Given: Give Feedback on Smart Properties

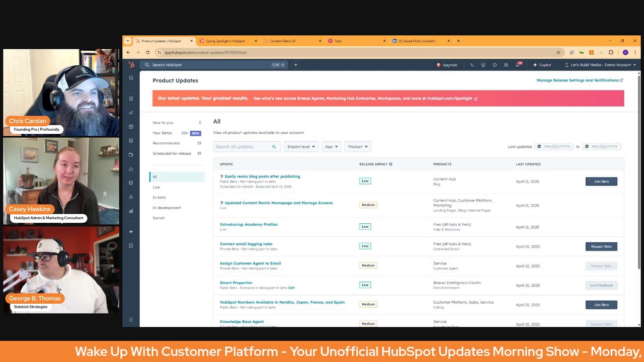Looking at the screenshot, I should coord(601,286).
